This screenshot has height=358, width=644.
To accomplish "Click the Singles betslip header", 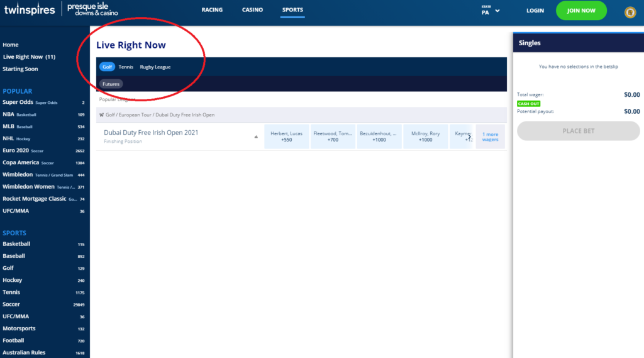I will [579, 43].
